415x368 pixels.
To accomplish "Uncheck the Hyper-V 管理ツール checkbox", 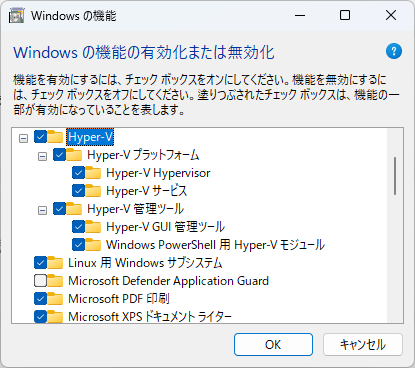I will coord(59,209).
